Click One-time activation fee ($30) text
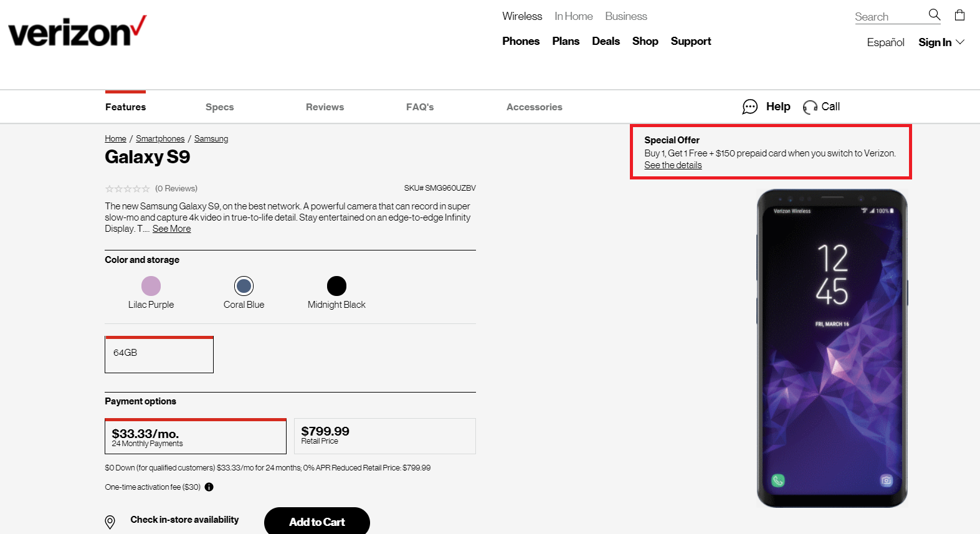980x534 pixels. tap(153, 487)
